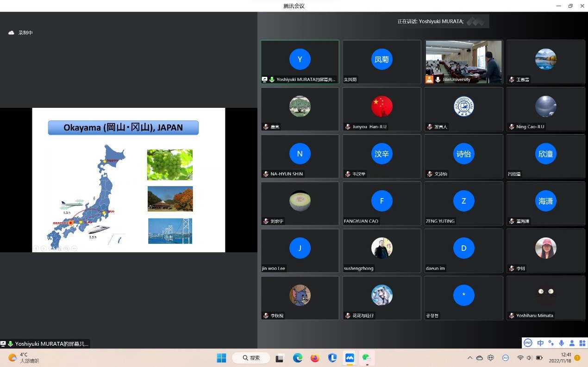Launch Firefox from the taskbar

point(315,358)
